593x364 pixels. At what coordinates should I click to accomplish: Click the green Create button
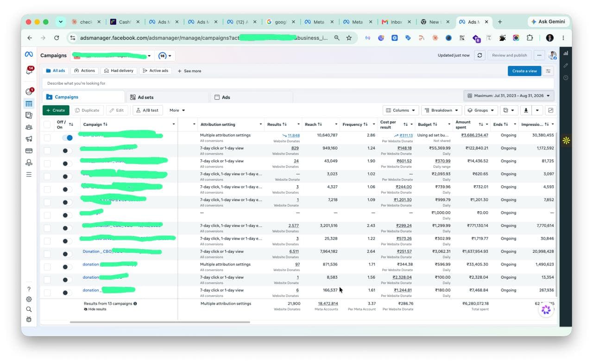(x=56, y=110)
